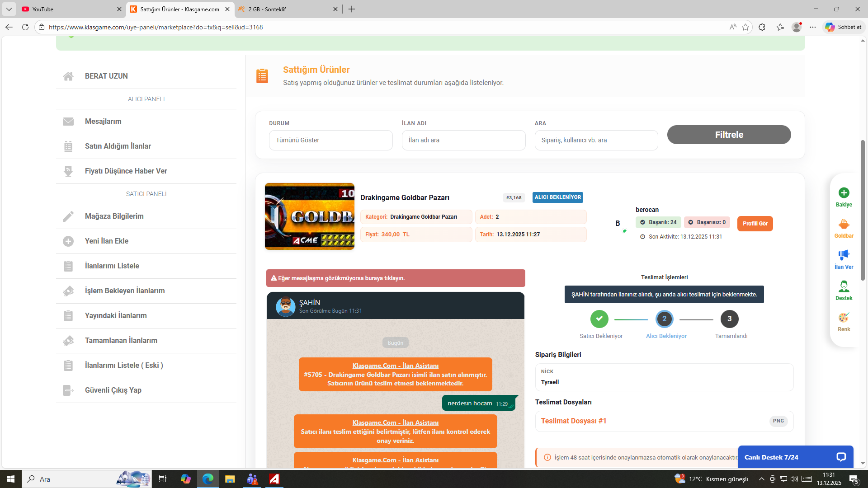Click the pencil icon for Mağaza Bilgilerim
Viewport: 868px width, 488px height.
[x=68, y=216]
